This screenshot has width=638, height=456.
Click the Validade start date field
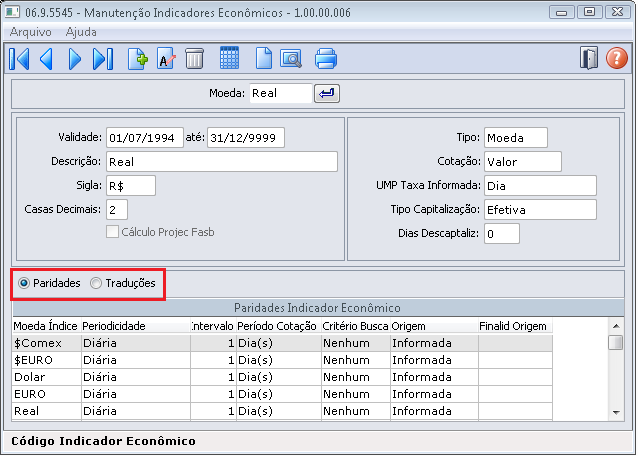point(144,138)
